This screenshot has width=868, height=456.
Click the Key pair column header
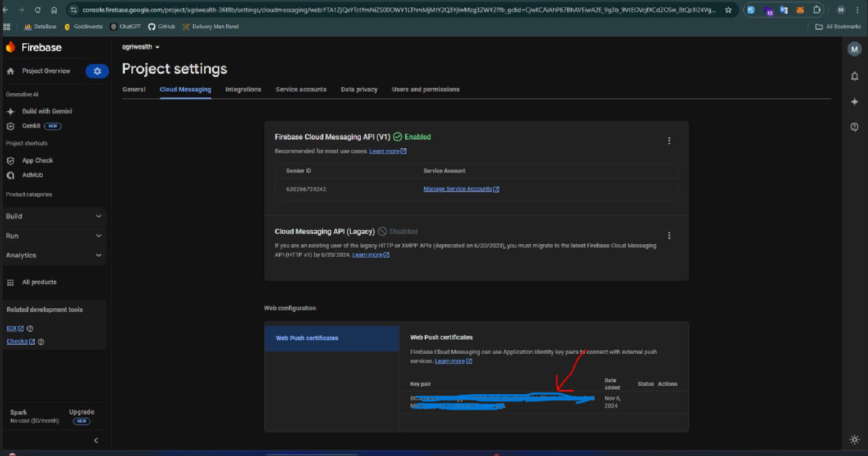click(420, 384)
